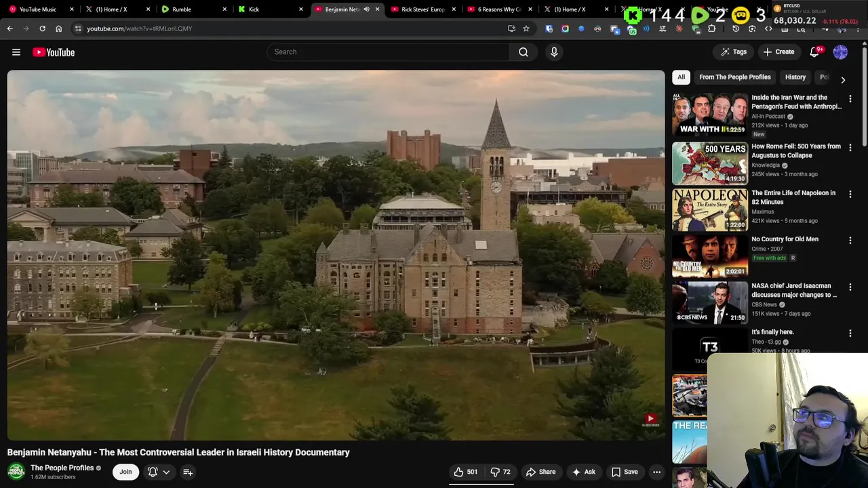Close the Rumble tab
This screenshot has height=488, width=868.
tap(224, 9)
